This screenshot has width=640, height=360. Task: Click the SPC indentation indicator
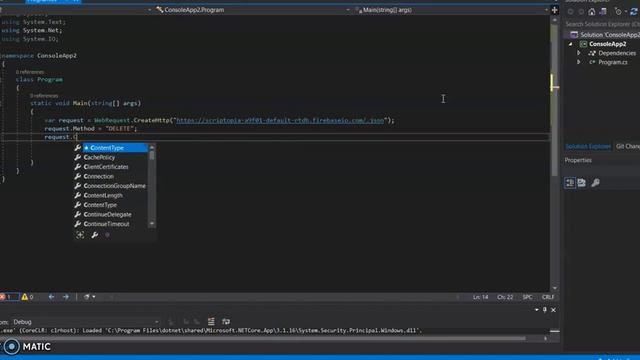(x=527, y=297)
